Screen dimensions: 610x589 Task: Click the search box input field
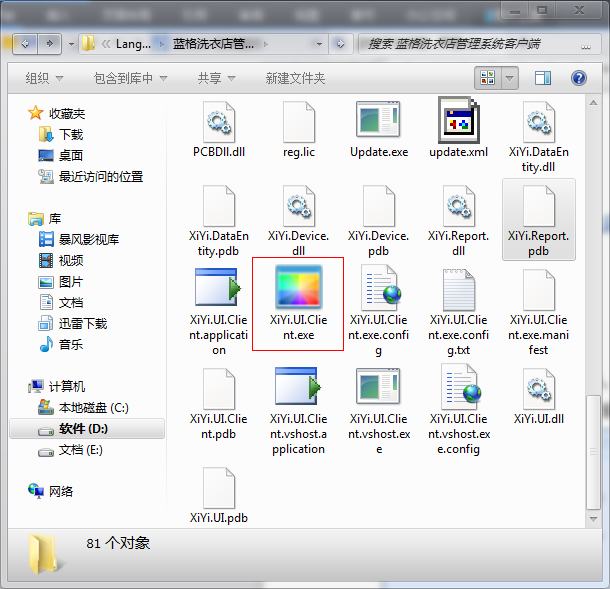point(470,44)
